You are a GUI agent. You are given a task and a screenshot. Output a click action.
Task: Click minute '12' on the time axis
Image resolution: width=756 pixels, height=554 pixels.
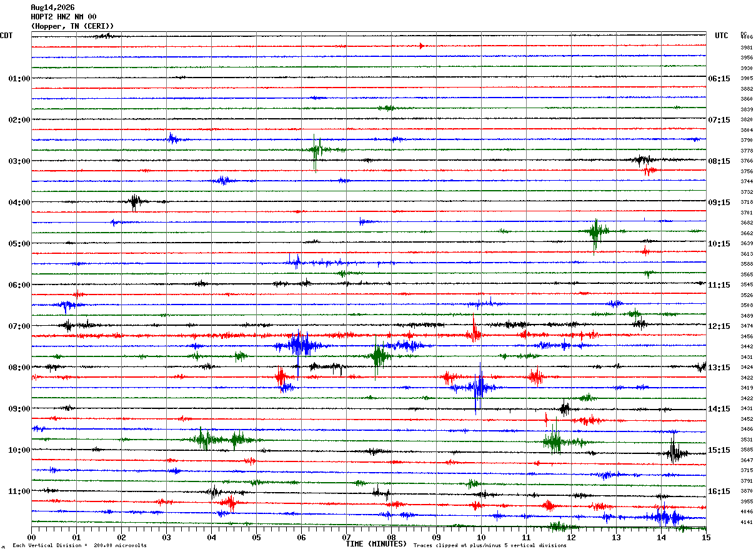[571, 537]
